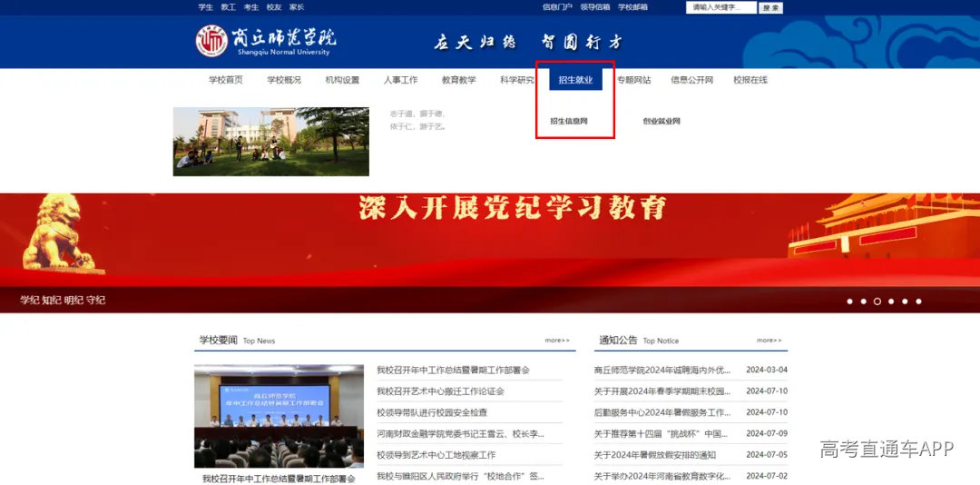Open notice 关于举办2024年河南省教育数字化...

point(661,476)
